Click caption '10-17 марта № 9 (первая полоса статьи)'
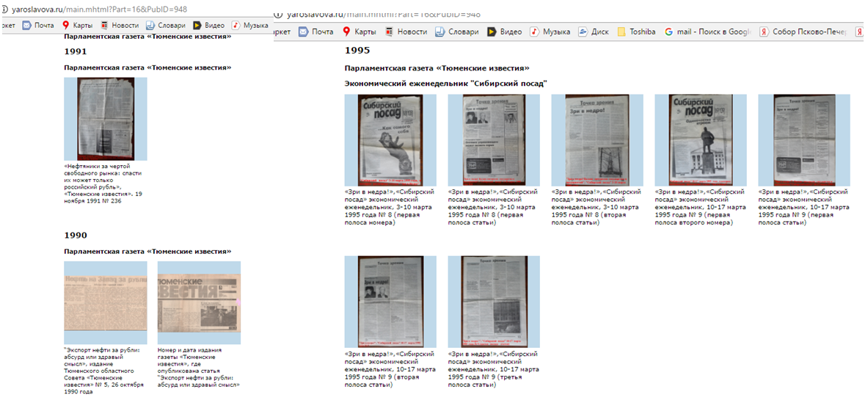Viewport: 868px width, 400px height. 803,207
